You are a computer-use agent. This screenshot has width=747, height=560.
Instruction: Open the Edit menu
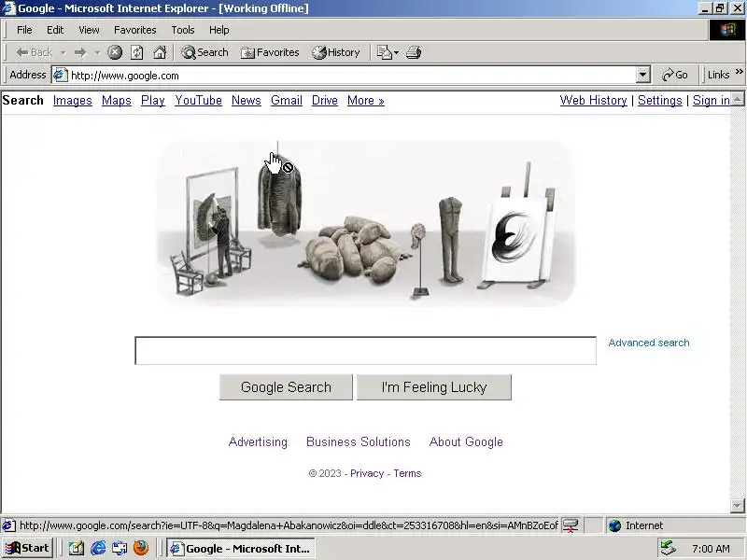pos(55,30)
